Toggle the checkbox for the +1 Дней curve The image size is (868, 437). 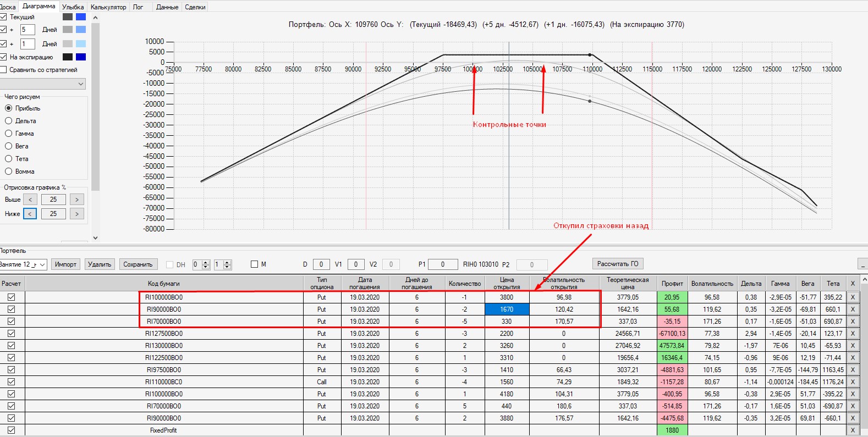[3, 44]
